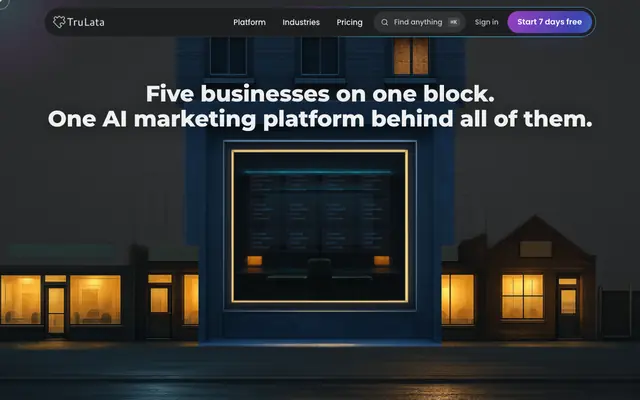Open the Platform menu
This screenshot has height=400, width=640.
click(x=249, y=22)
